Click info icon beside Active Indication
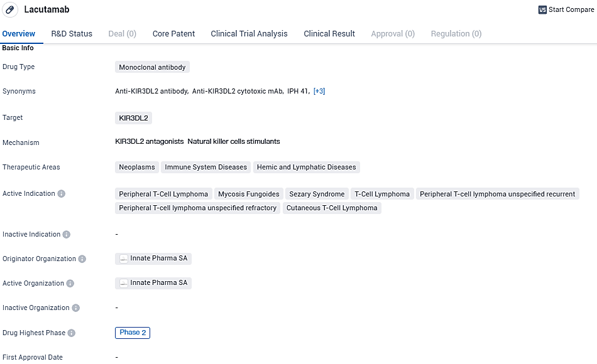Viewport: 597px width, 364px height. tap(62, 194)
